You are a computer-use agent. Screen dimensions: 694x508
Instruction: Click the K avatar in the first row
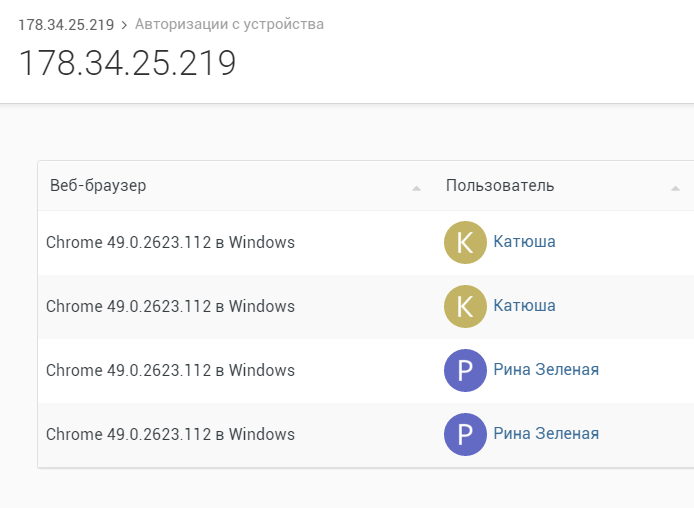pyautogui.click(x=465, y=242)
